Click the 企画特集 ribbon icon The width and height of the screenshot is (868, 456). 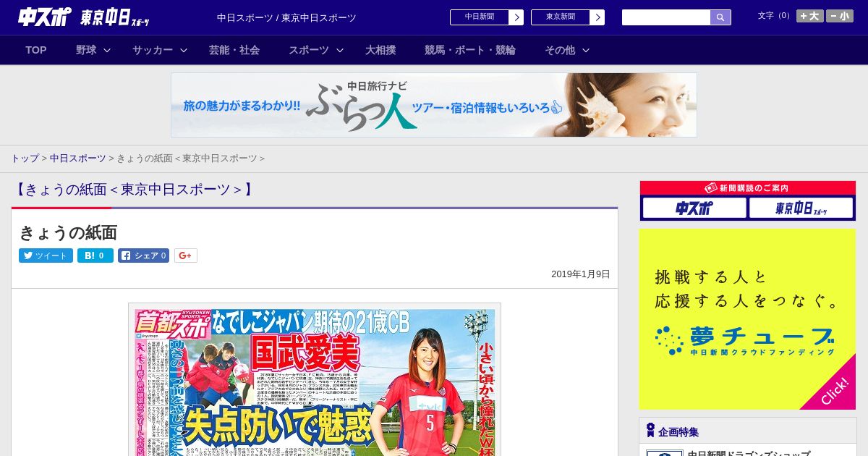650,431
